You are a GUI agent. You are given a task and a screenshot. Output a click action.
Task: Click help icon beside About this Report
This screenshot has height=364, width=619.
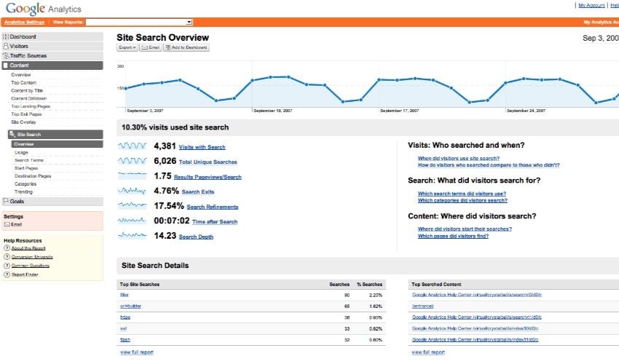[x=7, y=248]
